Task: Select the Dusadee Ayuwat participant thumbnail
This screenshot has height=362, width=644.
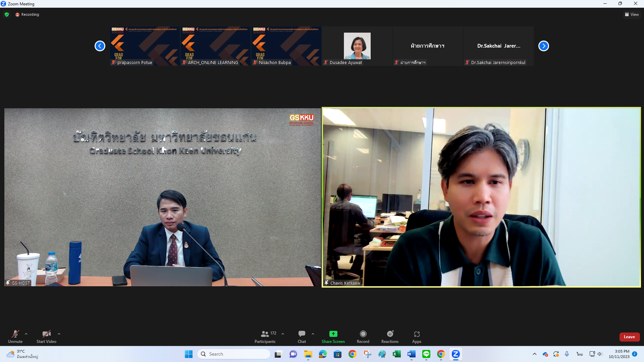Action: [x=357, y=46]
